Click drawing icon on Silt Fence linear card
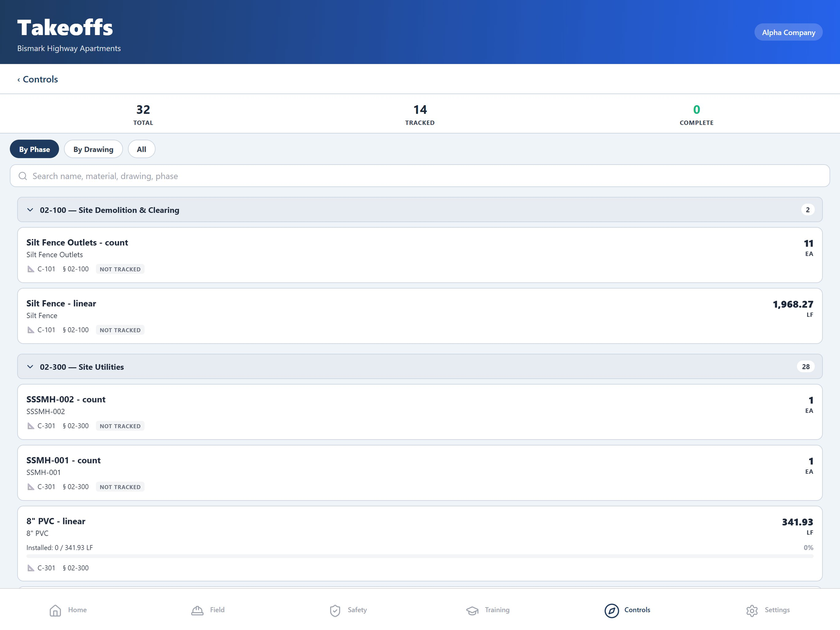The image size is (840, 630). coord(31,330)
